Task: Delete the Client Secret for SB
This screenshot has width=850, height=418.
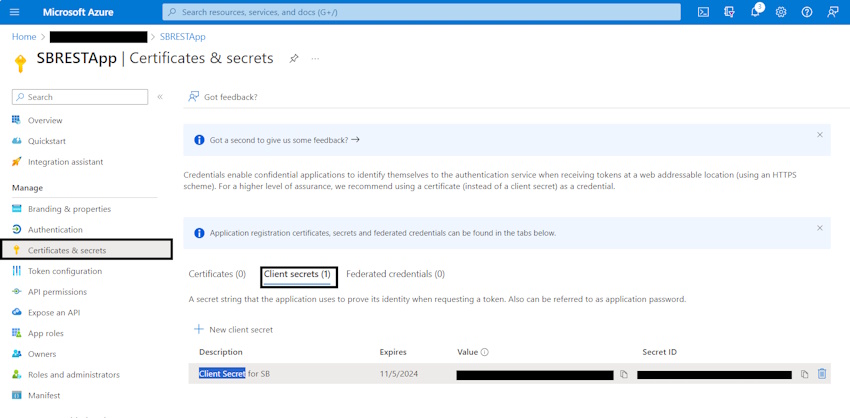Action: point(822,374)
